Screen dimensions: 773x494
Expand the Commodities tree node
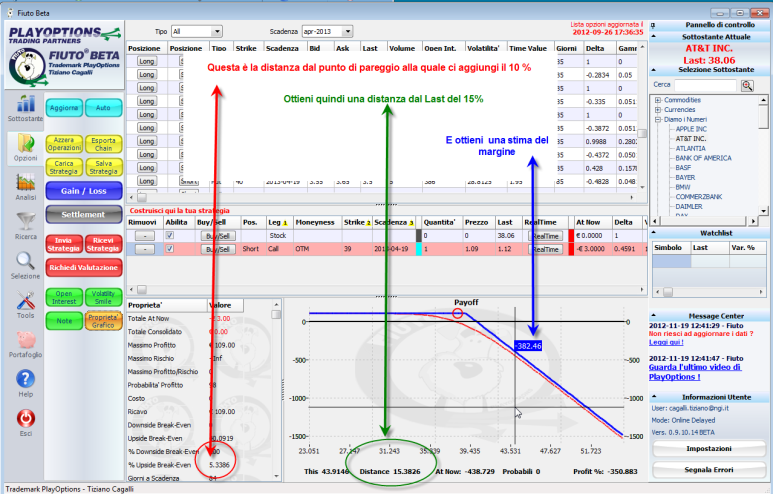[657, 100]
